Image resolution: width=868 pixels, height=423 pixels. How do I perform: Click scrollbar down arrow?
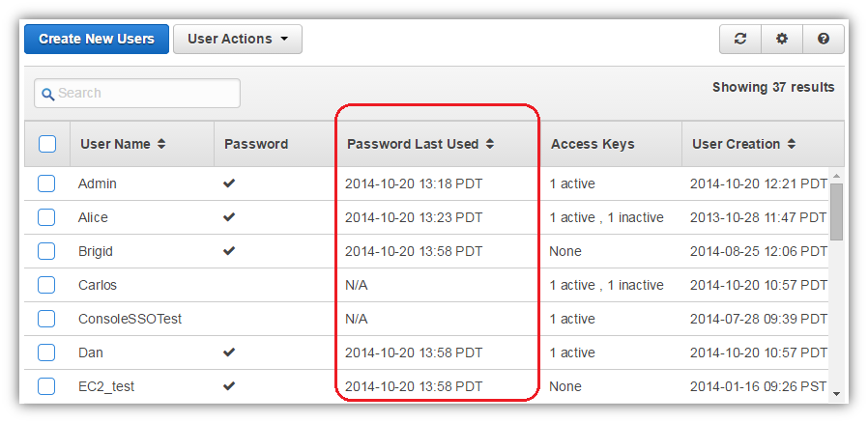point(836,394)
